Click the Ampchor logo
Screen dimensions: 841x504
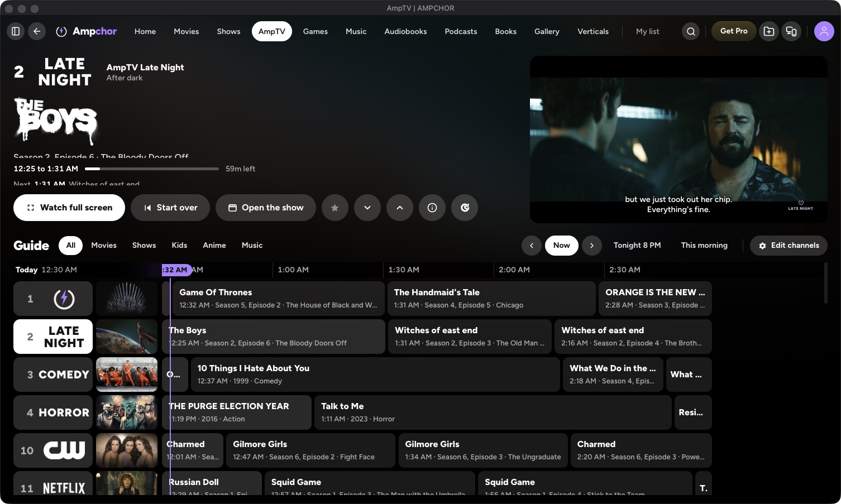pos(87,31)
